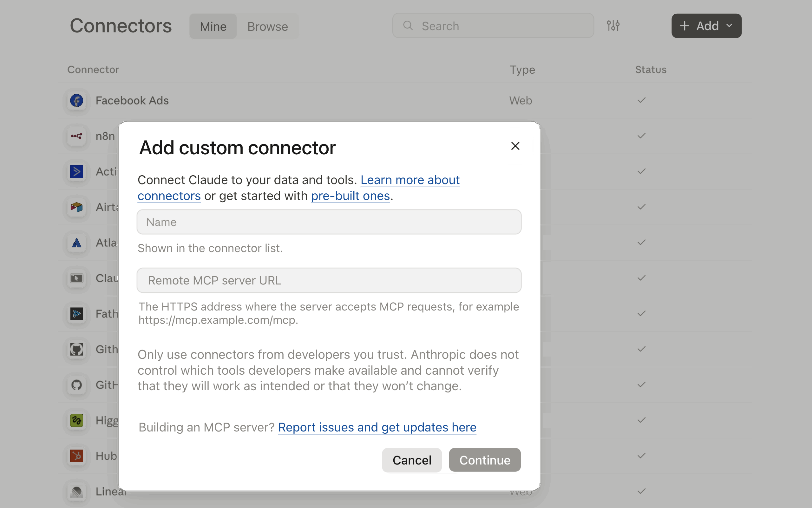Screen dimensions: 812x508
Task: Click Cancel in the dialog
Action: (412, 460)
